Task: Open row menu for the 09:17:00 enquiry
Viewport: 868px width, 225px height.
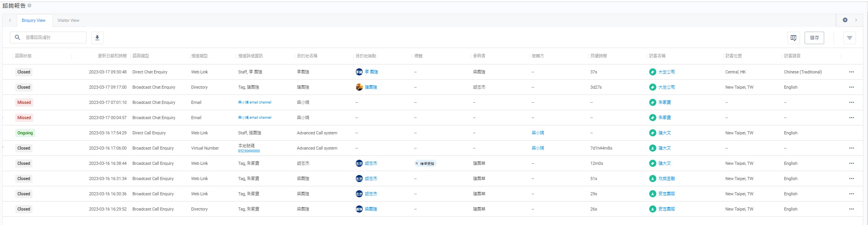Action: click(x=851, y=87)
